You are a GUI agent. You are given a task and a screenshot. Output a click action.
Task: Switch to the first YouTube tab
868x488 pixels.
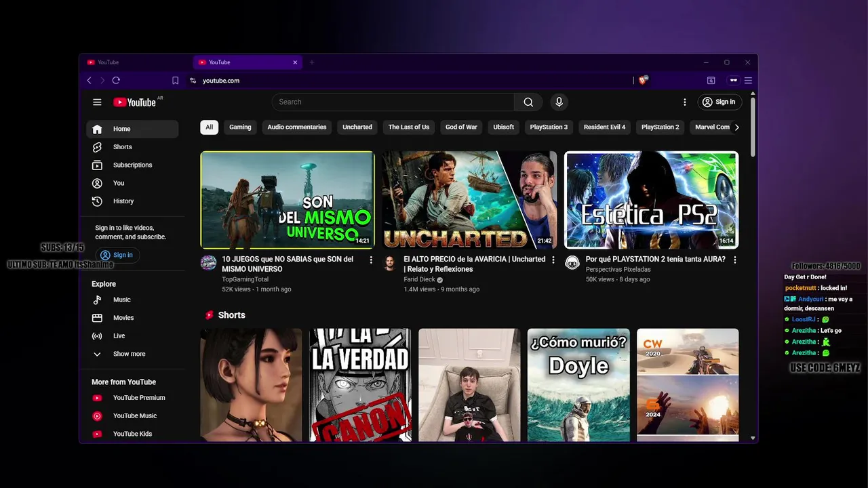136,62
